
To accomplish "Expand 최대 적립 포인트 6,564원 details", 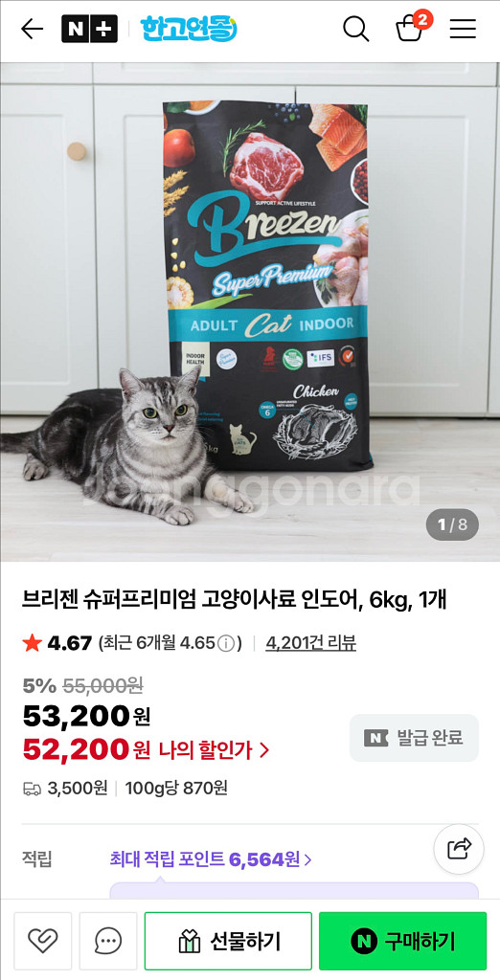I will [x=211, y=859].
